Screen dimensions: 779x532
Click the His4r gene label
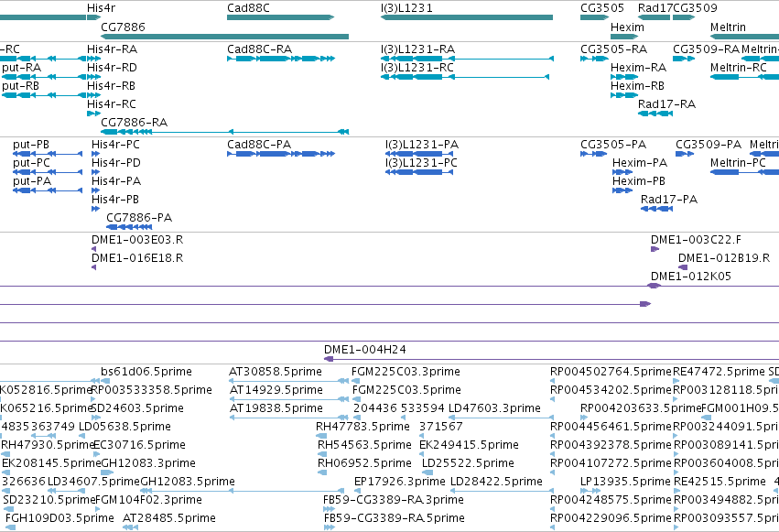(101, 8)
